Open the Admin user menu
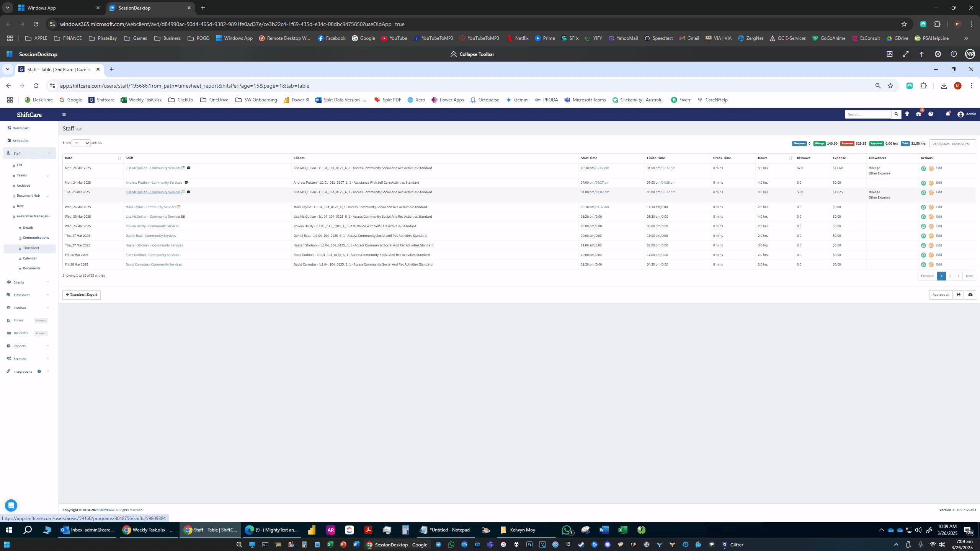 click(967, 114)
